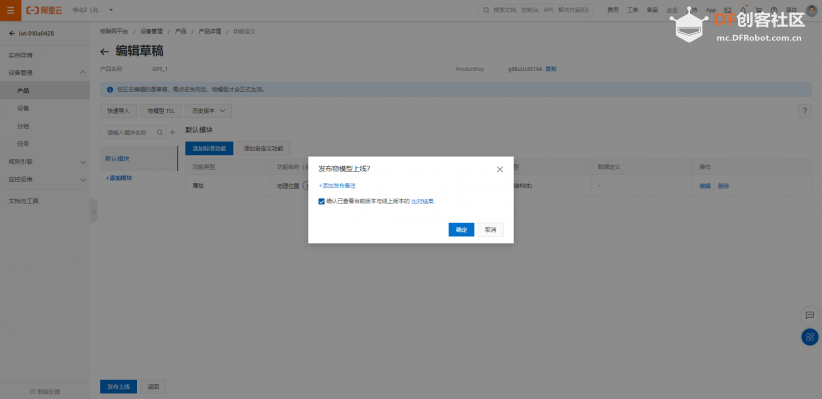Viewport: 822px width, 399px height.
Task: Go to 产品详情 breadcrumb
Action: (x=209, y=31)
